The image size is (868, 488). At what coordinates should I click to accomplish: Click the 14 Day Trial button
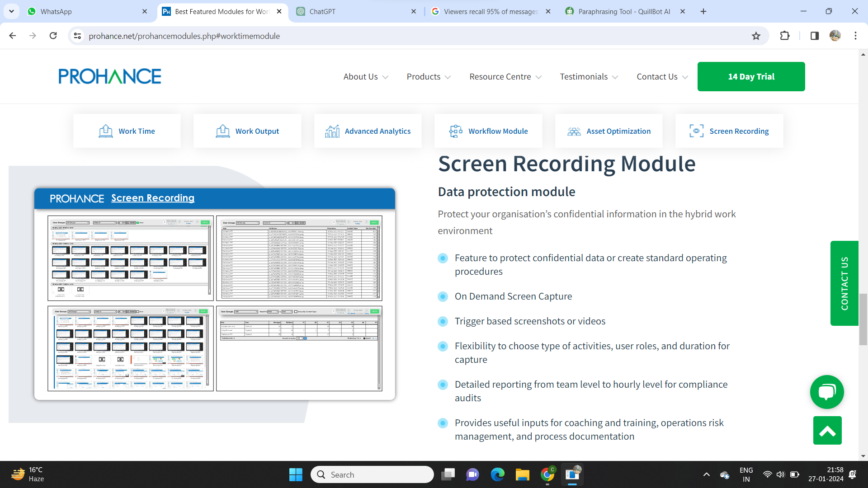click(751, 76)
